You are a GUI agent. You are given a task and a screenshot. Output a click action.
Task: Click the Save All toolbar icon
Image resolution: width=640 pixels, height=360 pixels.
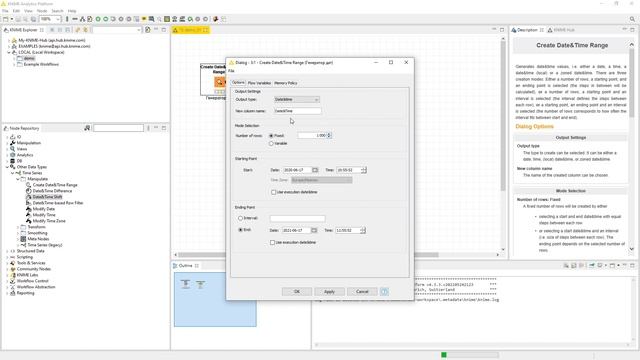point(33,19)
